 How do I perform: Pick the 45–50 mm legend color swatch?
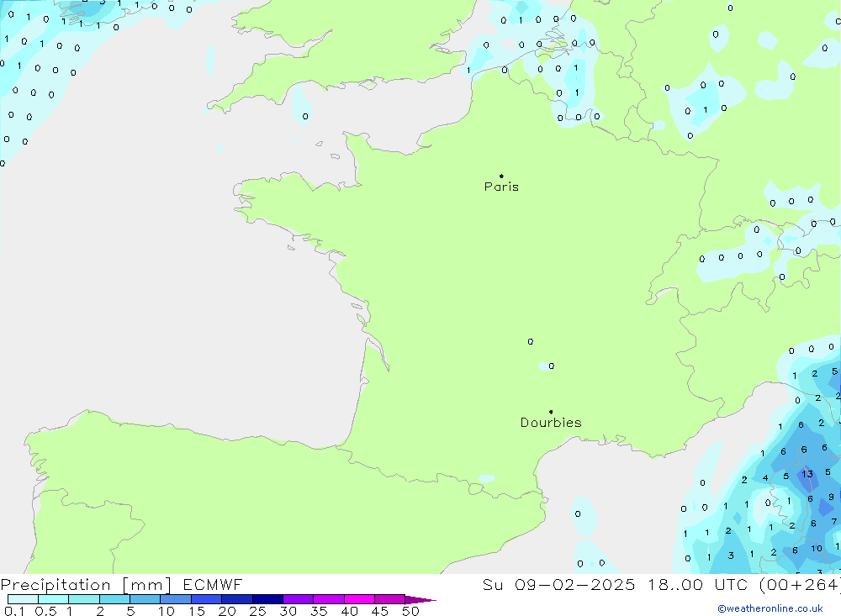(x=389, y=599)
